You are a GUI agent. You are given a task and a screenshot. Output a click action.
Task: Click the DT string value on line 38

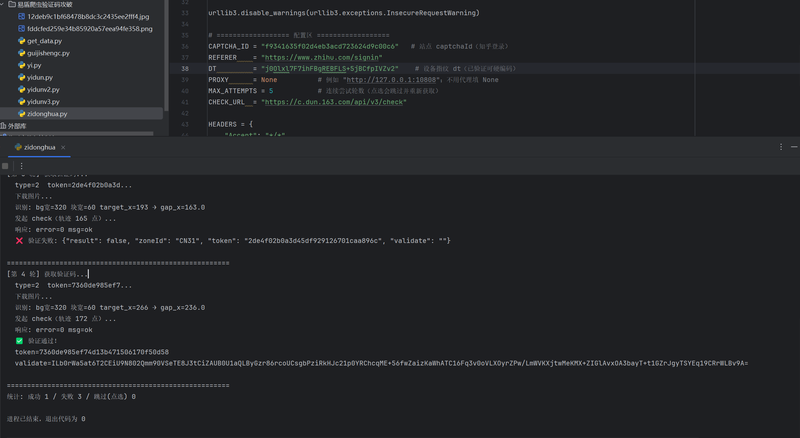click(x=330, y=68)
